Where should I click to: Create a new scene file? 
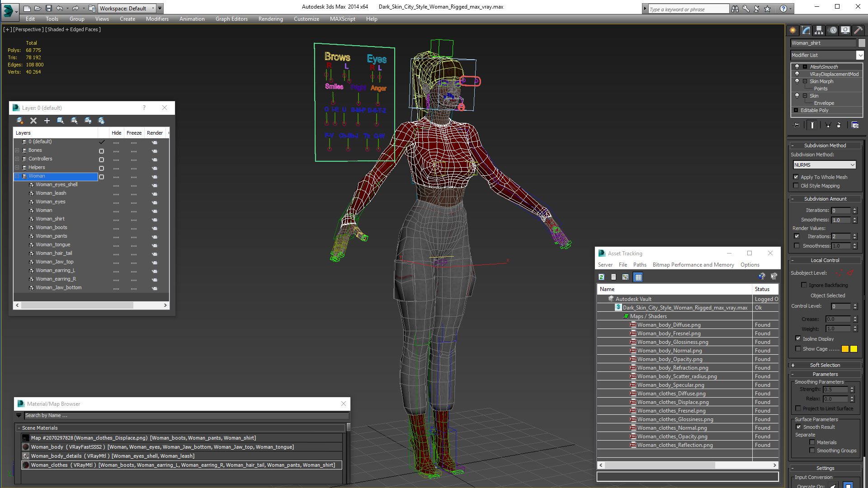coord(27,8)
